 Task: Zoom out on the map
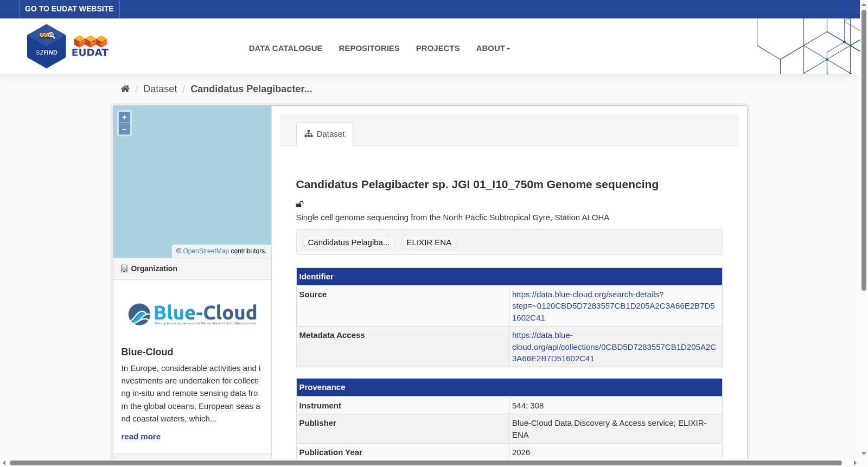point(124,129)
